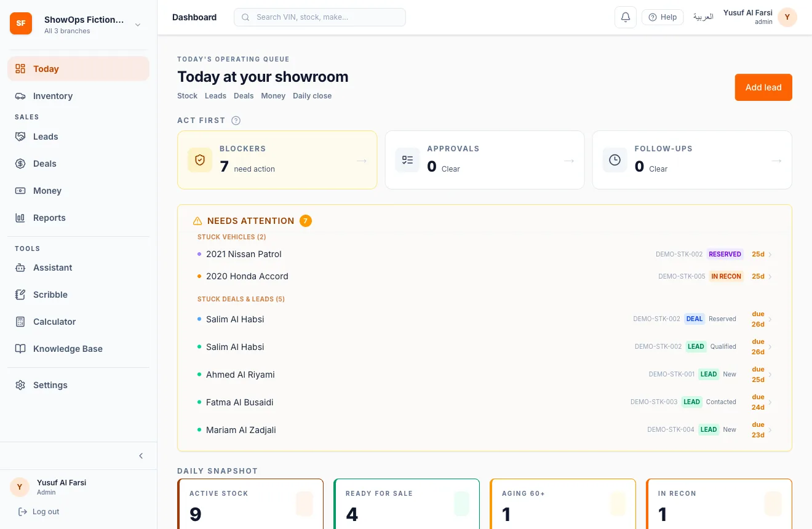Open the Ready For Sale snapshot card
Viewport: 812px width, 529px height.
point(407,504)
